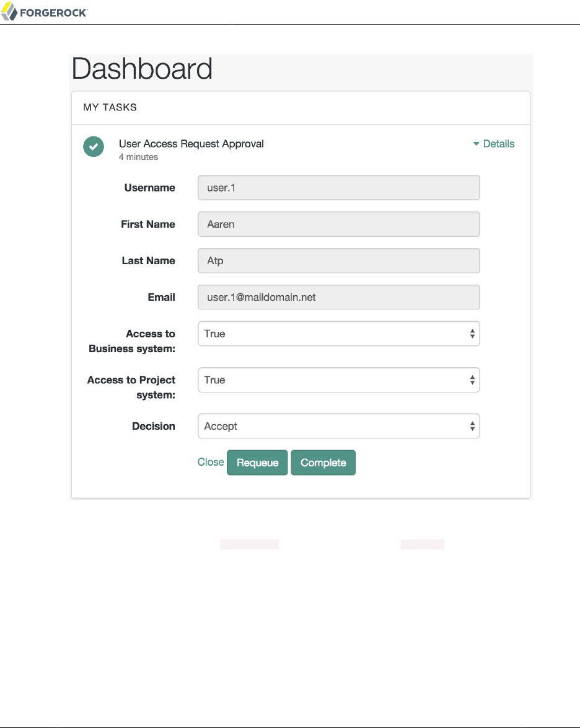Select the User Access Request Approval title

(191, 144)
